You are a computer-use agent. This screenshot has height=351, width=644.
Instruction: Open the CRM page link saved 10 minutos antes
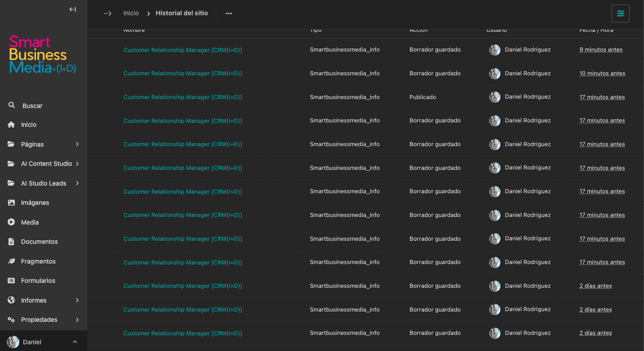click(183, 74)
